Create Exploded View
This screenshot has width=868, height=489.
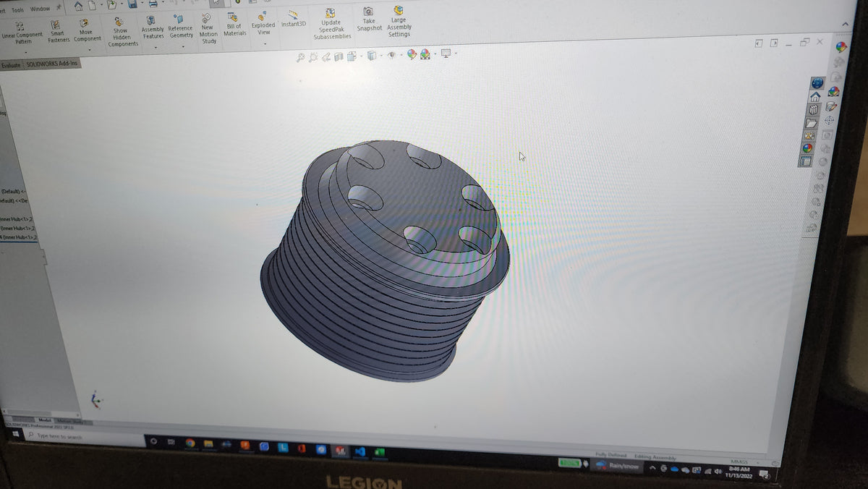coord(263,24)
